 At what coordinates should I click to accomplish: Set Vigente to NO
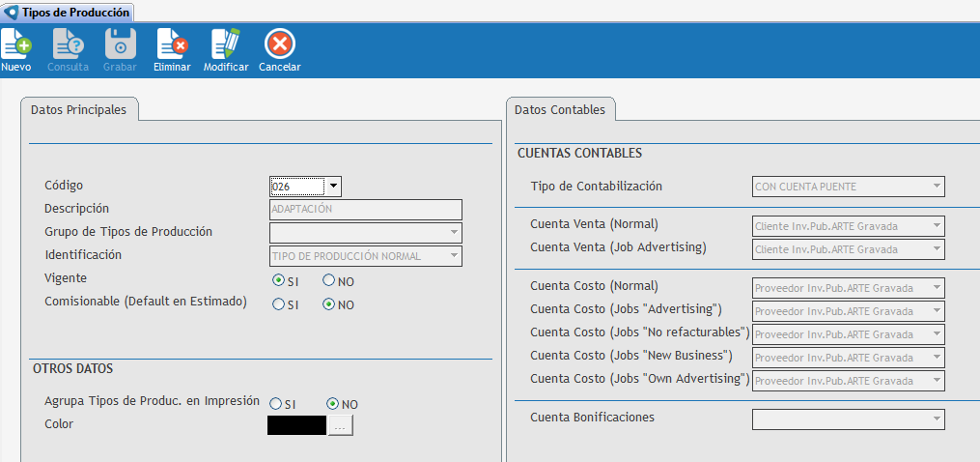point(329,281)
